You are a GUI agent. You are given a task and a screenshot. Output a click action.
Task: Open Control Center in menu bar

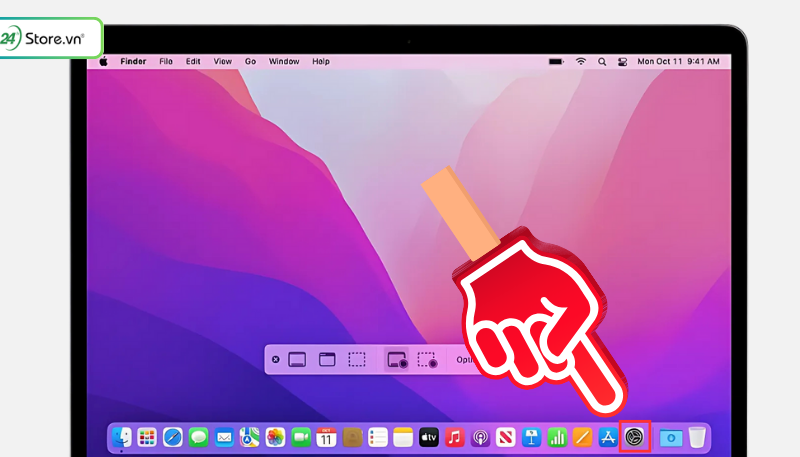tap(622, 62)
